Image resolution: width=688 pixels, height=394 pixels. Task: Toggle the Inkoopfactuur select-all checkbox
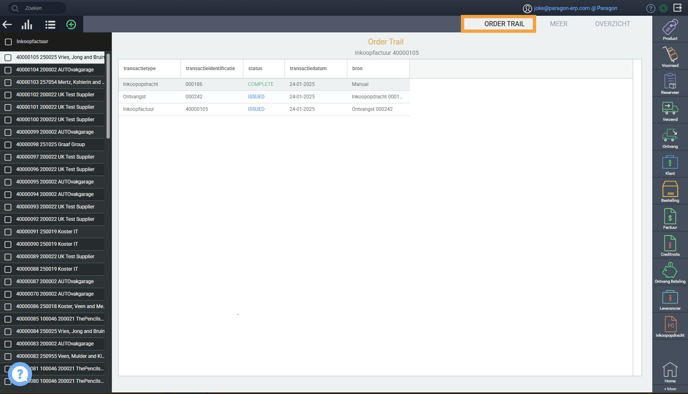pyautogui.click(x=8, y=42)
